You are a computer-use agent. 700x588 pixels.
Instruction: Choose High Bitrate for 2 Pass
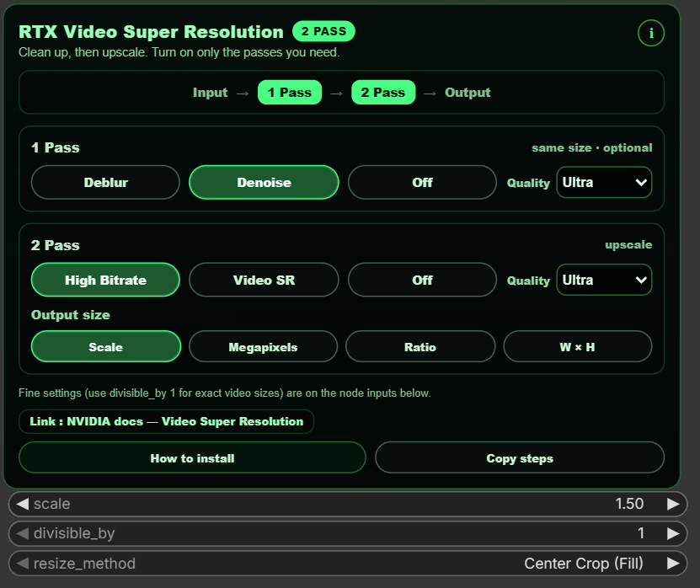(x=105, y=280)
